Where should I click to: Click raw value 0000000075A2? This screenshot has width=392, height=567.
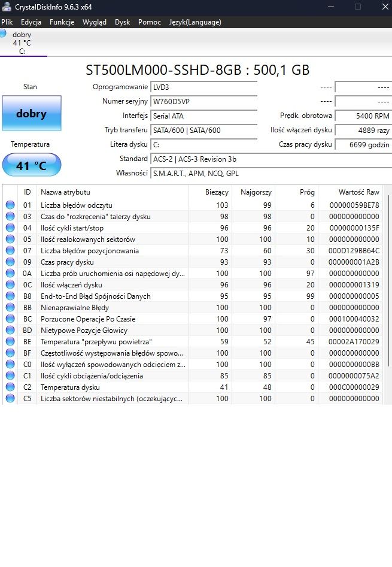click(x=354, y=376)
